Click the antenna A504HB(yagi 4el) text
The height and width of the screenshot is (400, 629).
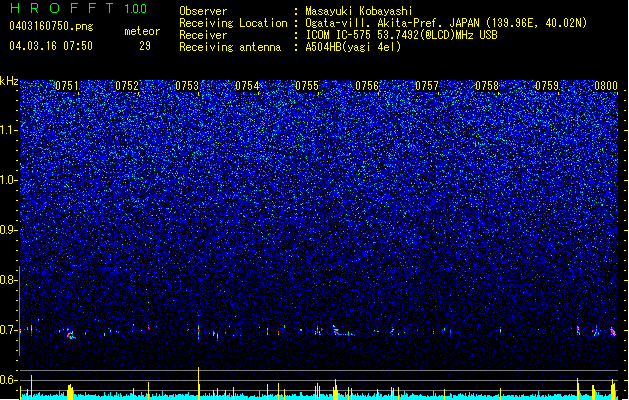(x=353, y=47)
